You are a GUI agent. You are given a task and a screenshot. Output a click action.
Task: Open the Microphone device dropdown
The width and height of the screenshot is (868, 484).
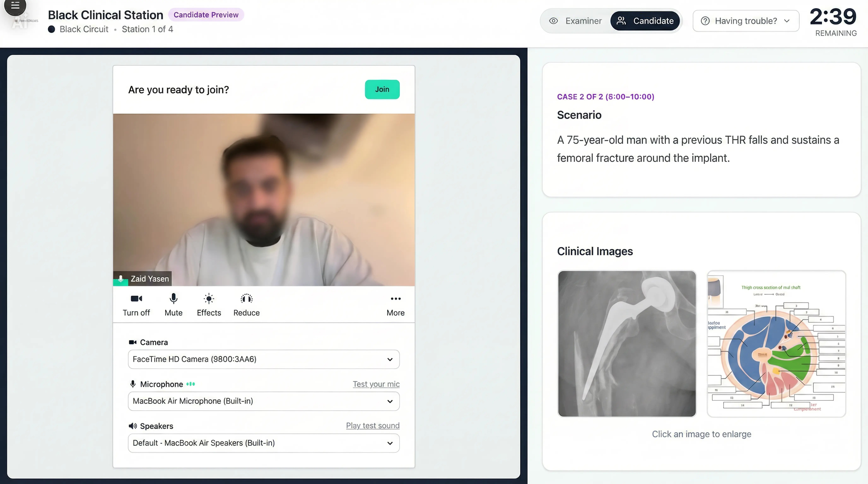coord(264,401)
